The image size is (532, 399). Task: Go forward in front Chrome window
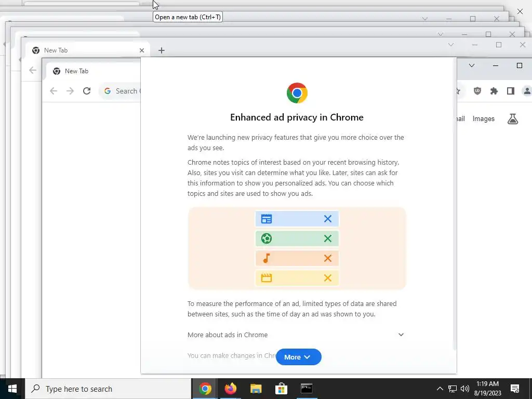coord(70,91)
